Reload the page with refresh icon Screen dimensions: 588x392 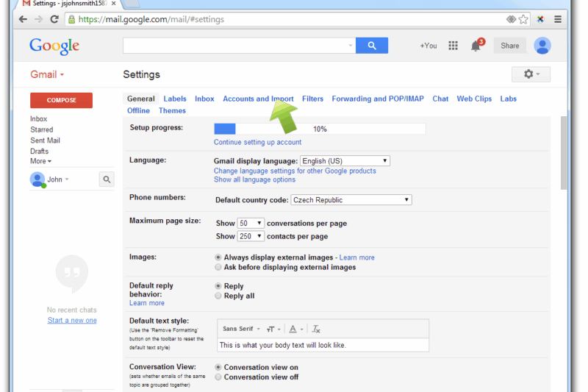(x=54, y=19)
